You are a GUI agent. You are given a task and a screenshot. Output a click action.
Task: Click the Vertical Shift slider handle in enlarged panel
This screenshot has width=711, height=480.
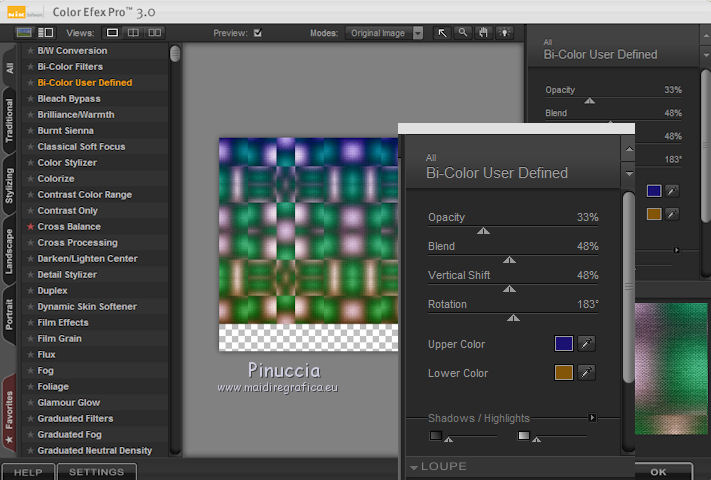pos(509,289)
